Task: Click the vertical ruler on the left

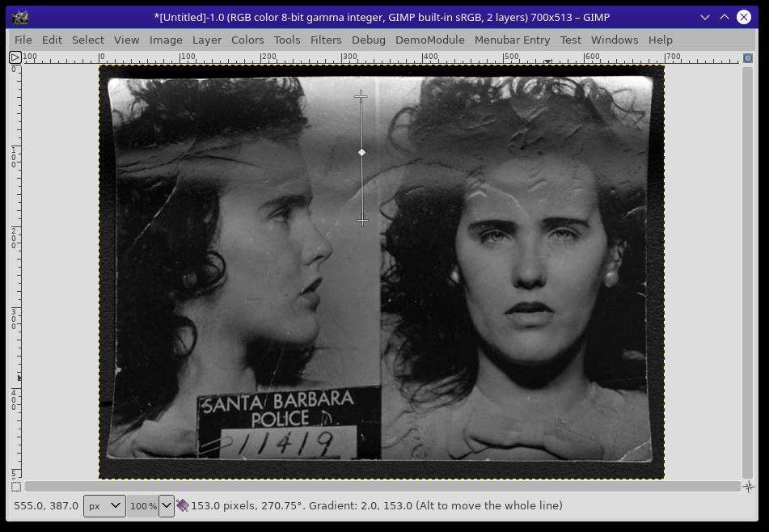Action: click(x=15, y=272)
